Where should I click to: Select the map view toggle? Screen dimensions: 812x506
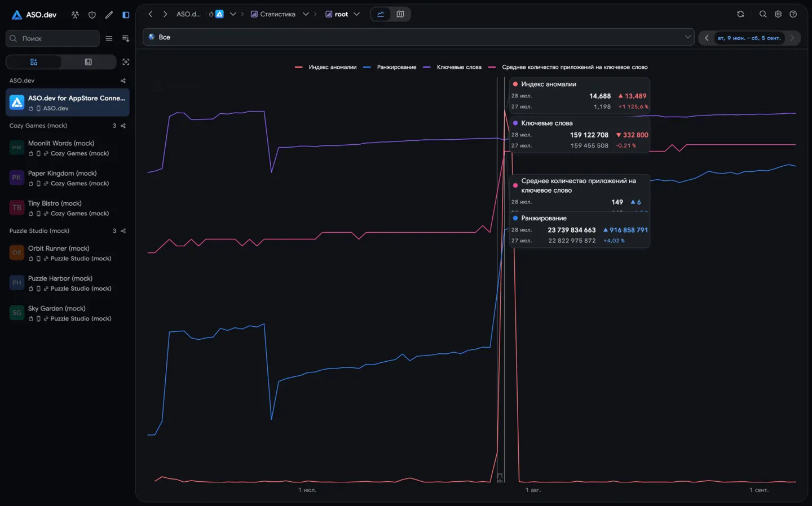[400, 14]
